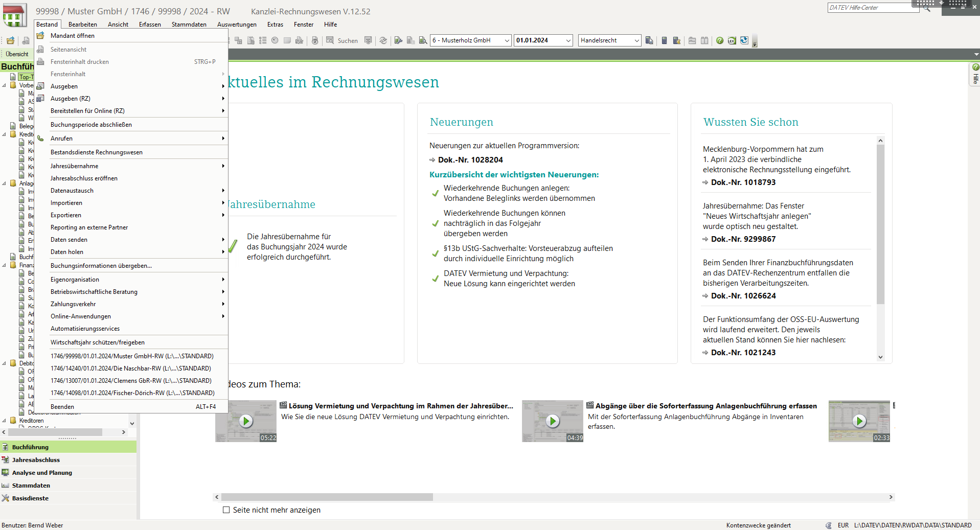Click the open-client folder icon in the toolbar

point(10,40)
